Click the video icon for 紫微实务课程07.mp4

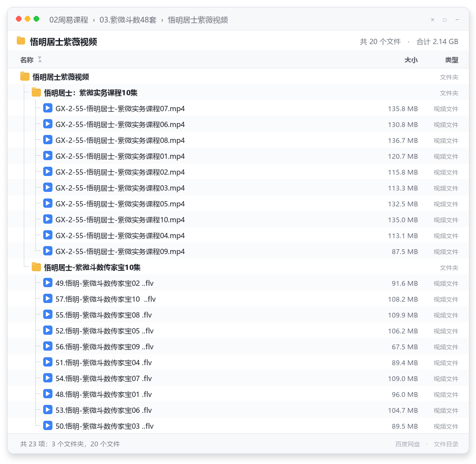click(48, 109)
